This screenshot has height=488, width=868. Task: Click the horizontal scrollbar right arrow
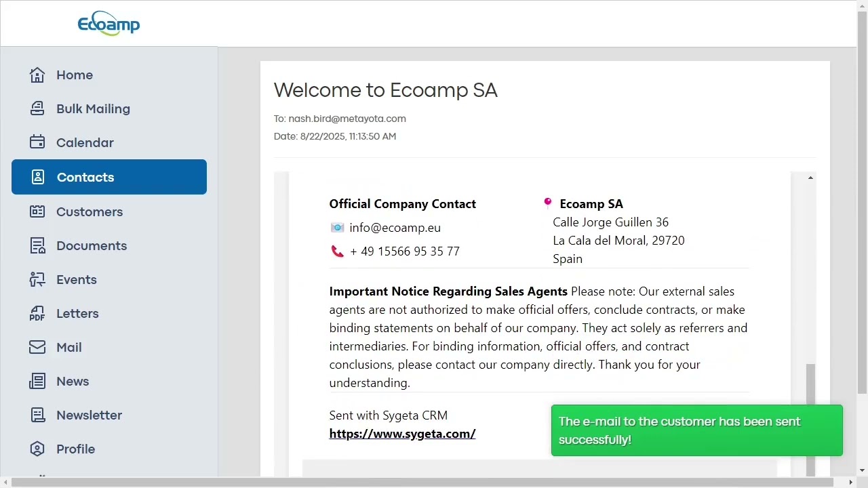pyautogui.click(x=851, y=483)
